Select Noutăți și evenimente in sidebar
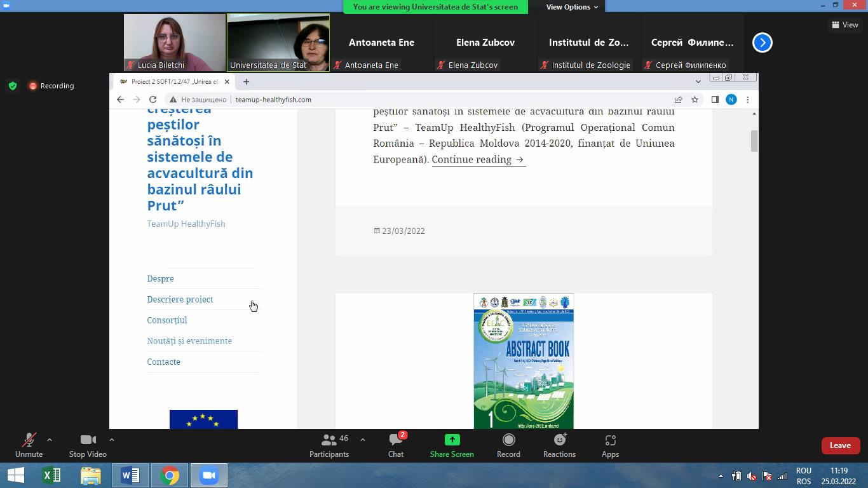The height and width of the screenshot is (488, 868). [189, 341]
